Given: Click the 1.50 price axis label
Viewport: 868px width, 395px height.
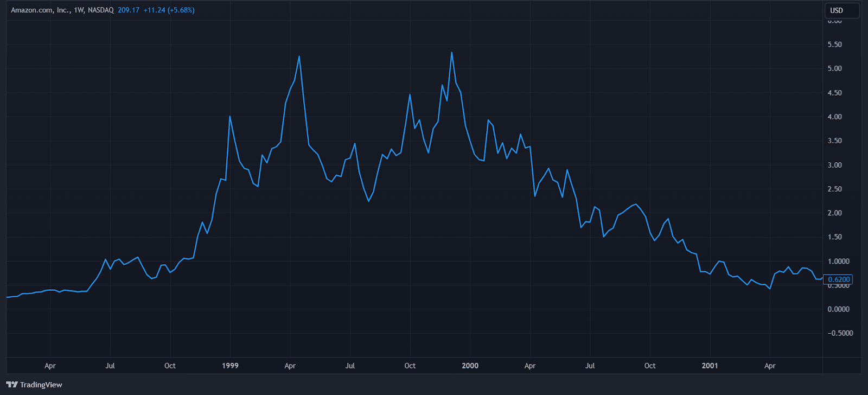Looking at the screenshot, I should (x=834, y=237).
